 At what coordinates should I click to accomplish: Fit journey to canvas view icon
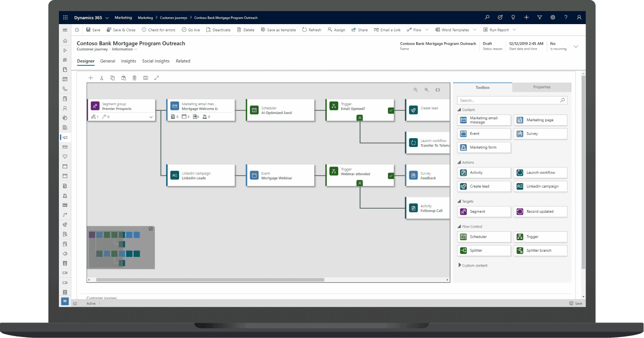coord(438,90)
